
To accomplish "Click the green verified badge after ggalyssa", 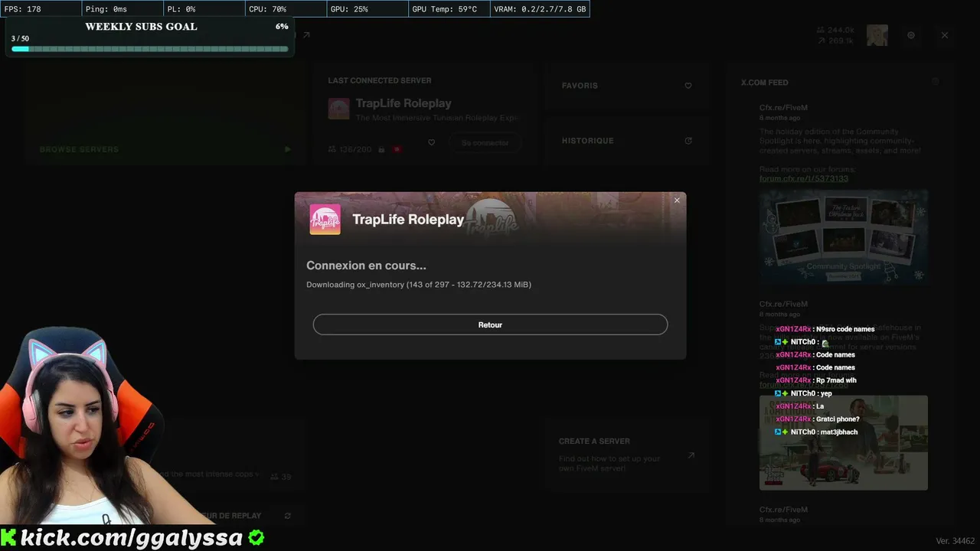I will coord(256,537).
